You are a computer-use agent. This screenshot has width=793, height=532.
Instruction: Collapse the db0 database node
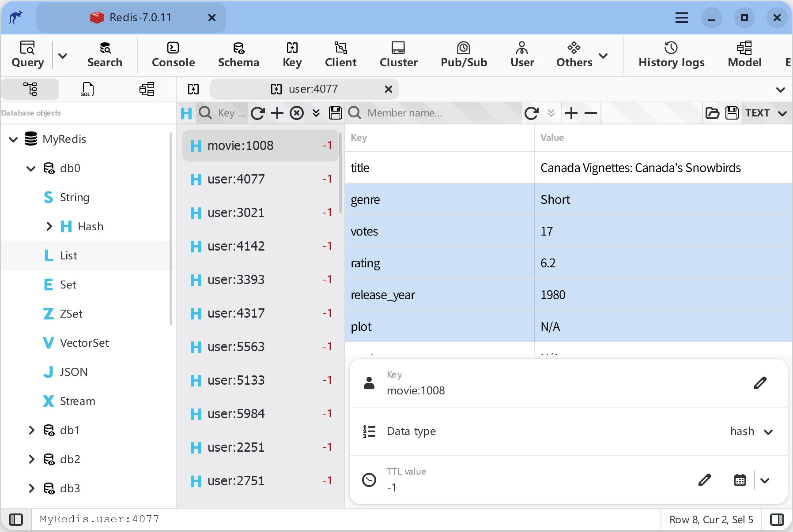31,169
